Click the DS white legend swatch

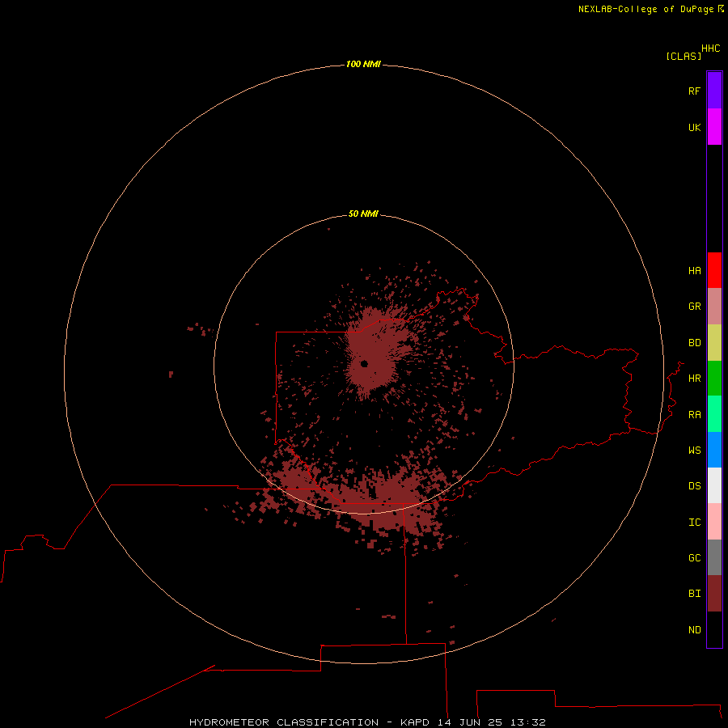coord(714,485)
